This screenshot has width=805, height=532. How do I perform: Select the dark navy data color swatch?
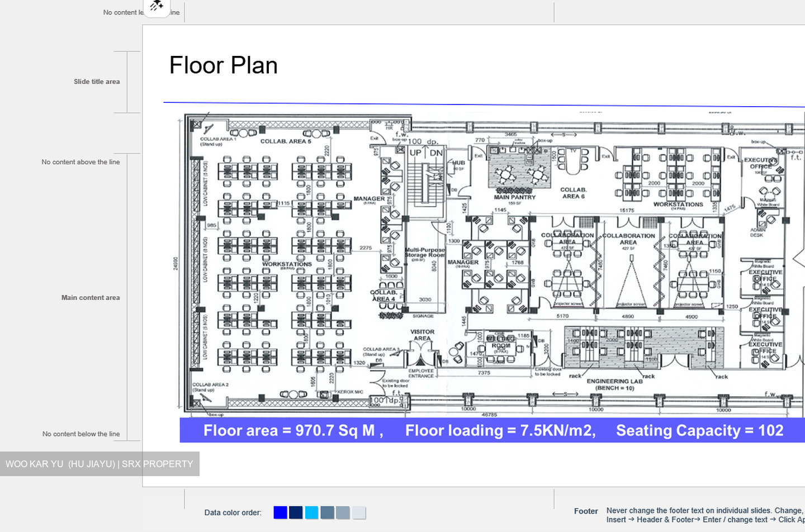coord(296,512)
